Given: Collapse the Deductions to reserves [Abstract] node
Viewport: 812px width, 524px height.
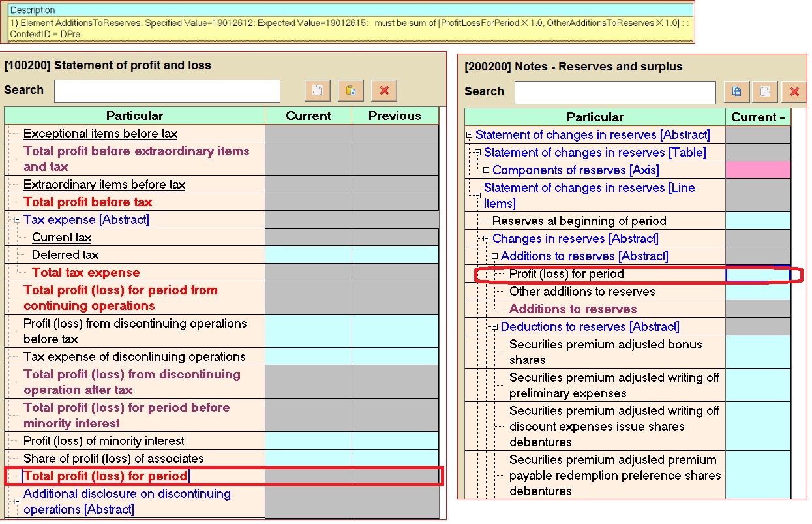Looking at the screenshot, I should pyautogui.click(x=494, y=327).
